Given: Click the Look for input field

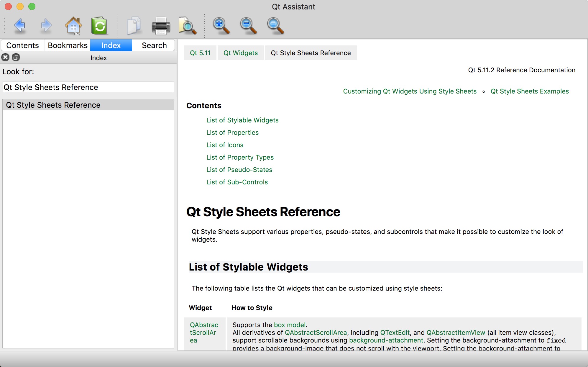Looking at the screenshot, I should [88, 87].
